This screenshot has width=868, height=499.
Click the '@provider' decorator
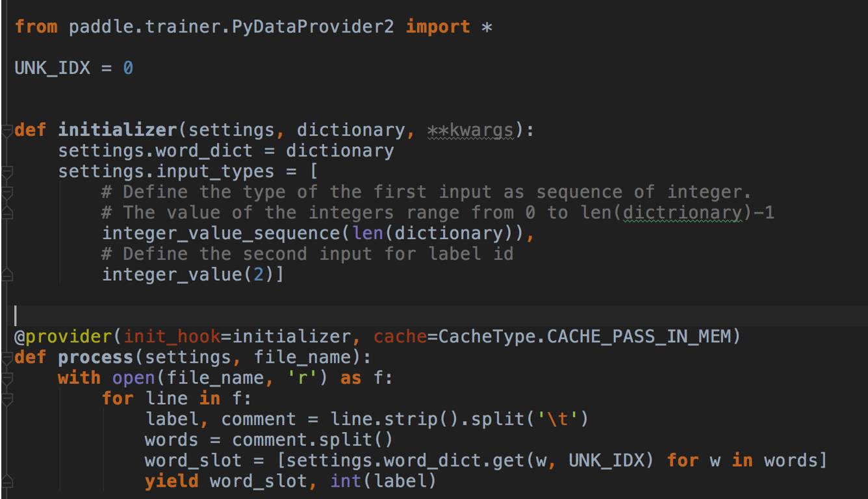coord(62,337)
